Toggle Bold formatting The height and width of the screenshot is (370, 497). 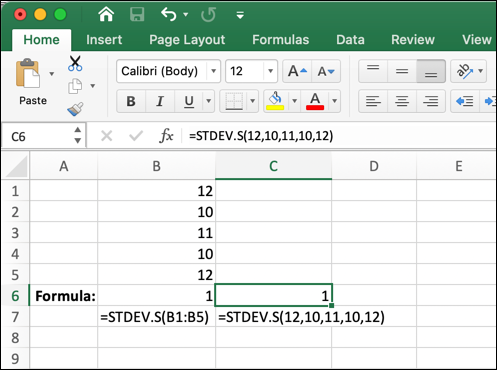131,101
